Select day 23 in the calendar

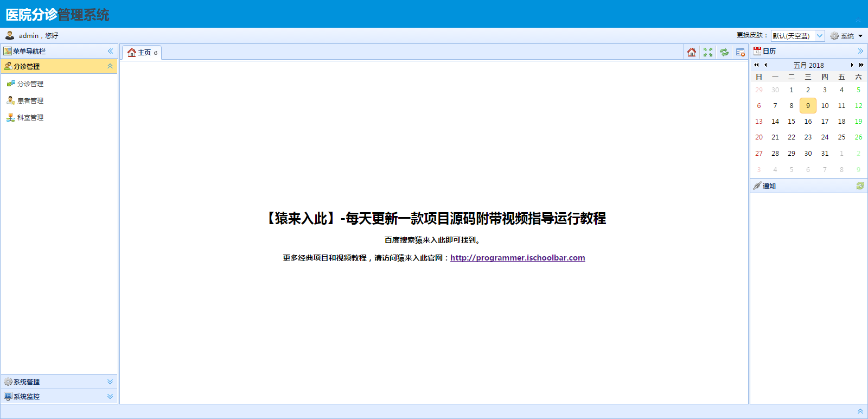pyautogui.click(x=808, y=137)
